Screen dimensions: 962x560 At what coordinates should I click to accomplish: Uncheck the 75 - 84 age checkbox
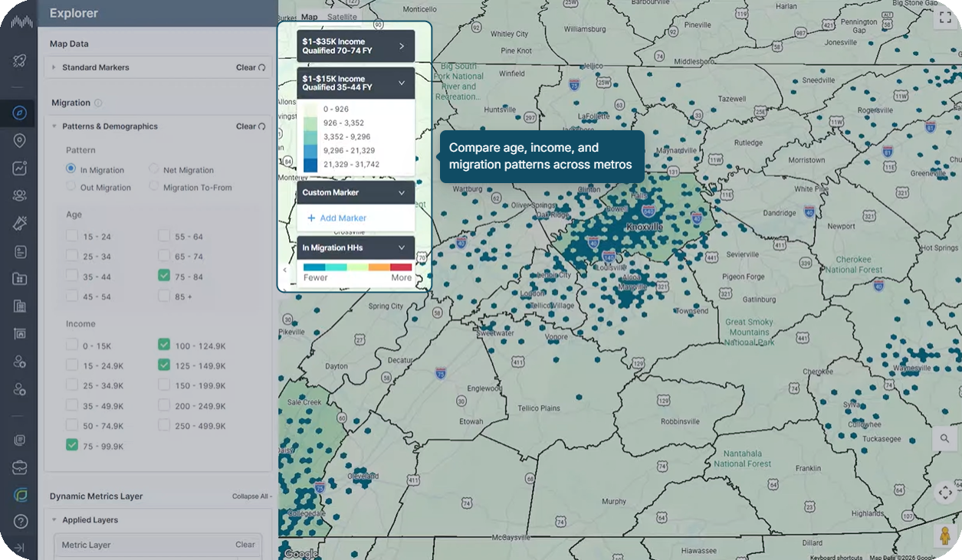pyautogui.click(x=163, y=275)
